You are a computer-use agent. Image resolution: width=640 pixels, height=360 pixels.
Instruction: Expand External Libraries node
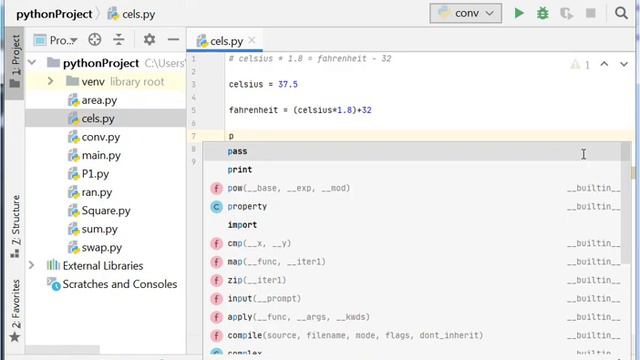[x=31, y=266]
